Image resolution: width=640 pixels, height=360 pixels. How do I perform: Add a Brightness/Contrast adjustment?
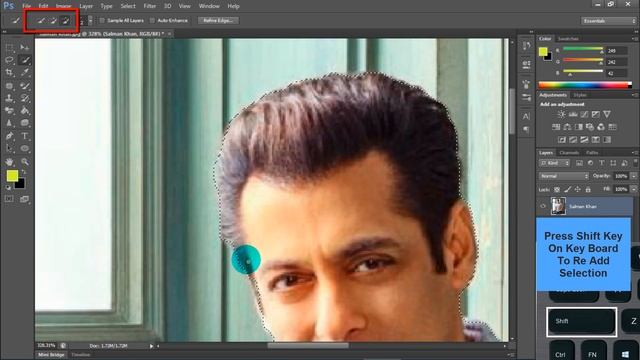[562, 115]
